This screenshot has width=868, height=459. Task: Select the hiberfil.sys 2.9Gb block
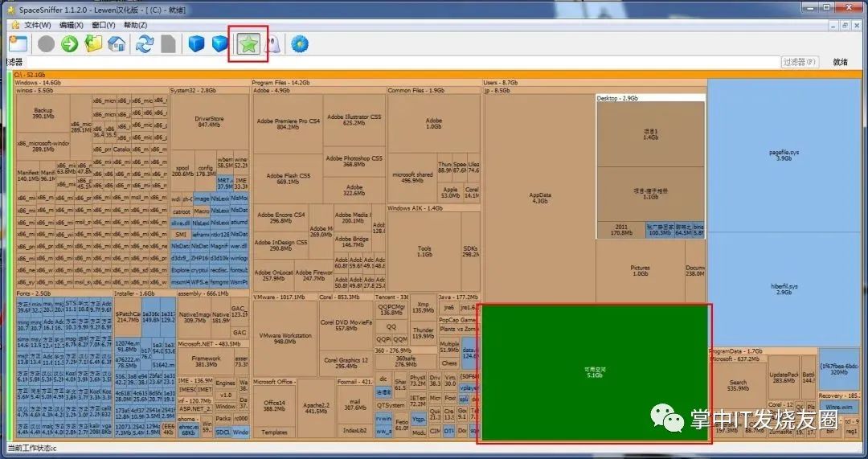click(784, 289)
